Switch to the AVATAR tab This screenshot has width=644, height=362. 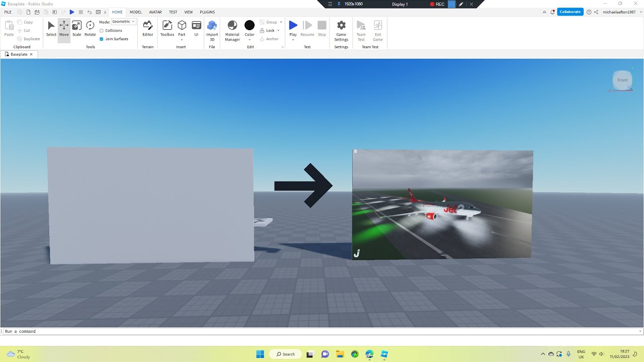(155, 12)
